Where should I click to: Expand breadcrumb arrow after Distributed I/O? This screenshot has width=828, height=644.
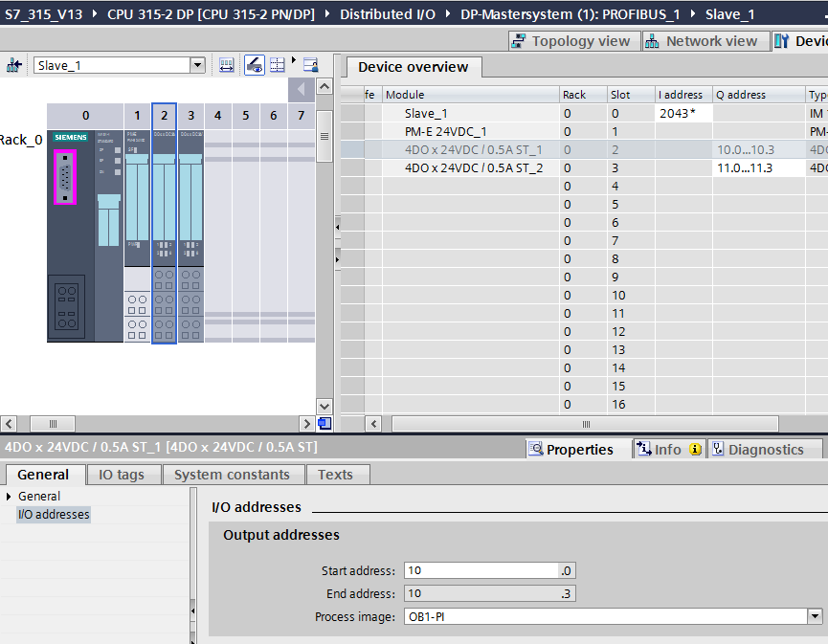pyautogui.click(x=448, y=13)
